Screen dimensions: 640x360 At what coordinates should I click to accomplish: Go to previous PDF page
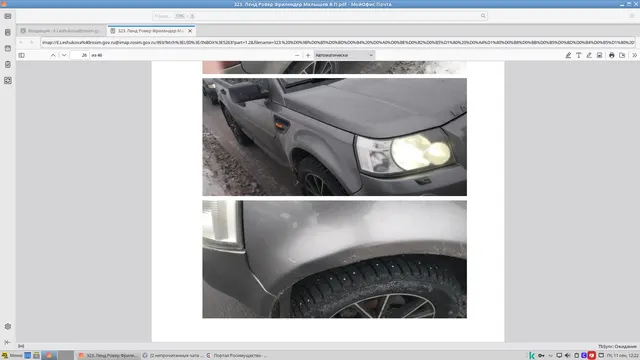click(x=53, y=55)
